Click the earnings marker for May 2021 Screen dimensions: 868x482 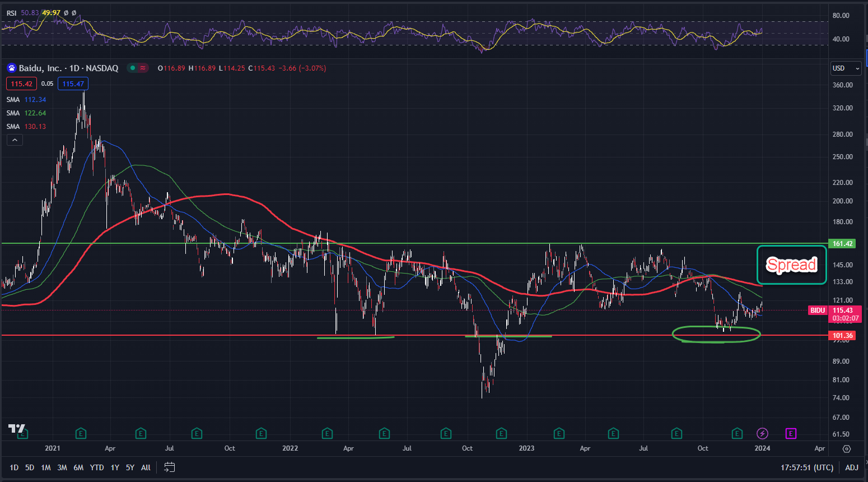(141, 433)
